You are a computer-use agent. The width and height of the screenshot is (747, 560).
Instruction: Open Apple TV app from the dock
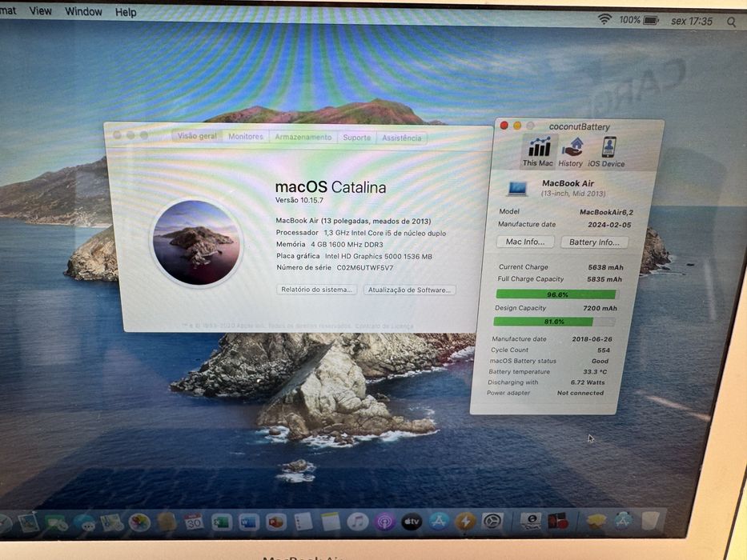pyautogui.click(x=412, y=522)
